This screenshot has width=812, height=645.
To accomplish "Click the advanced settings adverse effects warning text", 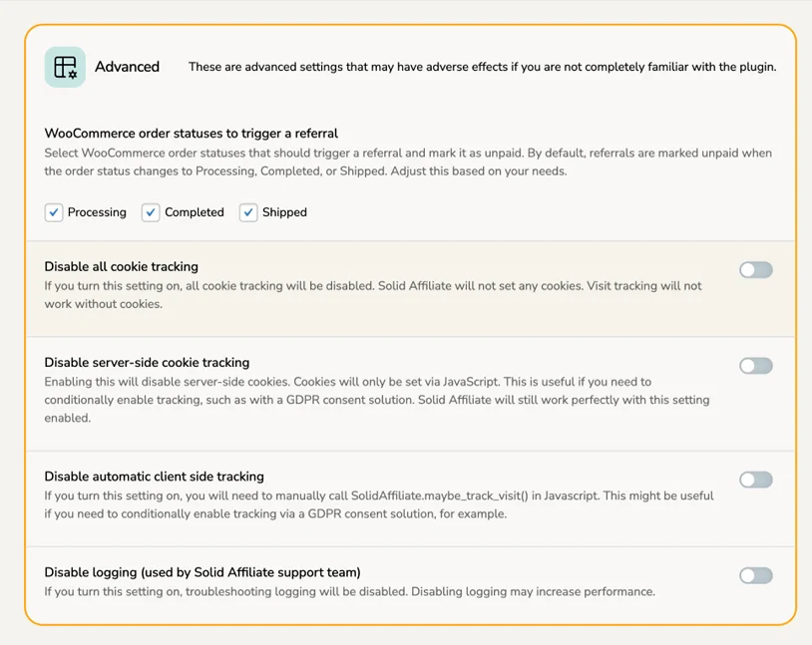I will (x=482, y=67).
